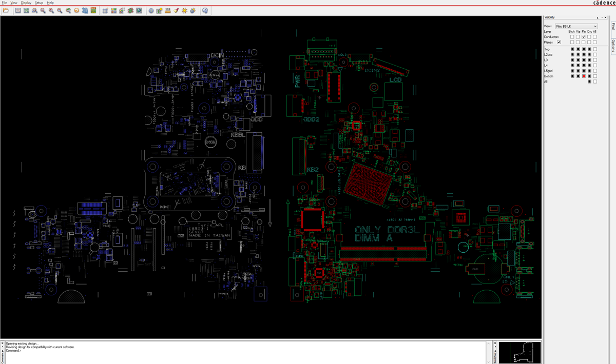Open the color palette squares icon
This screenshot has height=364, width=616.
point(114,10)
